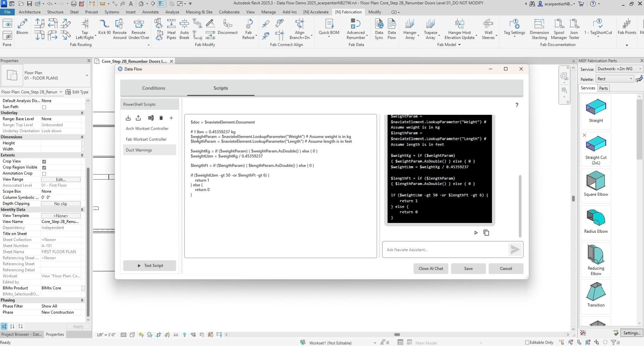Toggle the Editable Only checkbox
The width and height of the screenshot is (644, 346).
click(x=527, y=342)
